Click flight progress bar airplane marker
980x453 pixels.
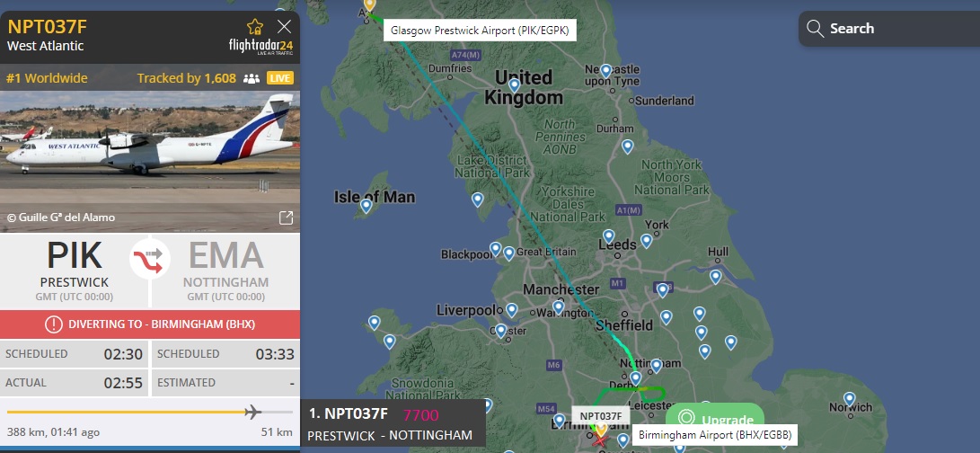pos(253,412)
